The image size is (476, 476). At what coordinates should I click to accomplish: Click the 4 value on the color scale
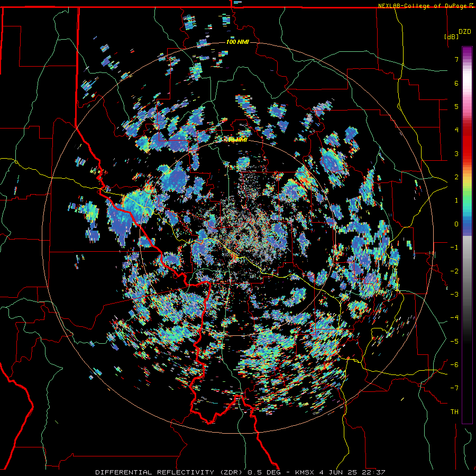(456, 130)
